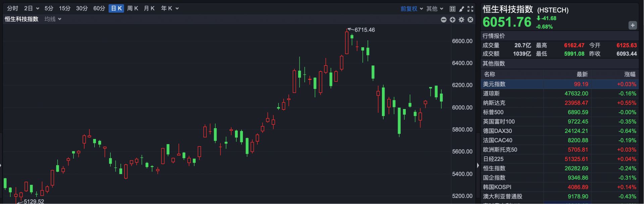The width and height of the screenshot is (644, 204).
Task: Select the 周K period tab
Action: pos(133,8)
